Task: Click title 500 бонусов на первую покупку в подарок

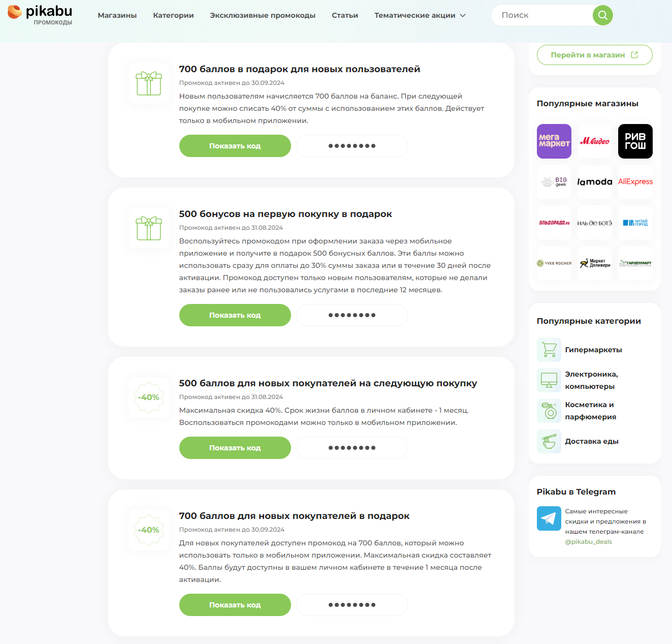Action: coord(285,214)
